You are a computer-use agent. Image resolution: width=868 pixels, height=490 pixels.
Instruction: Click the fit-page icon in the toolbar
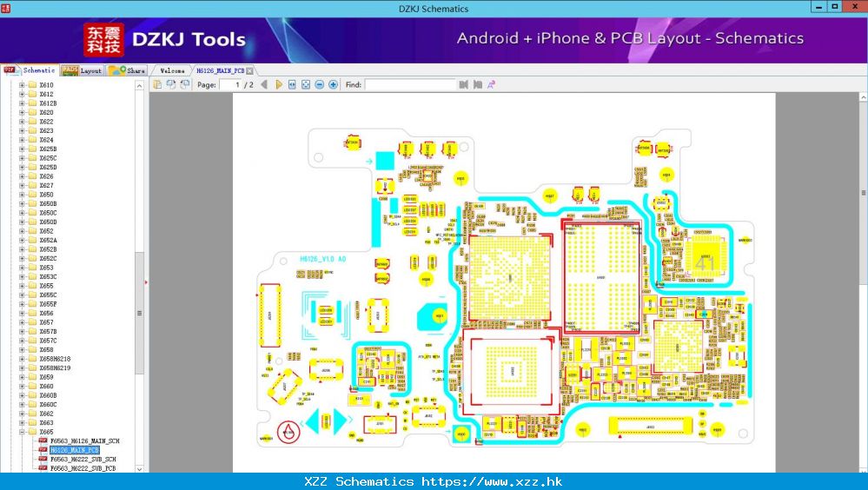[x=306, y=85]
